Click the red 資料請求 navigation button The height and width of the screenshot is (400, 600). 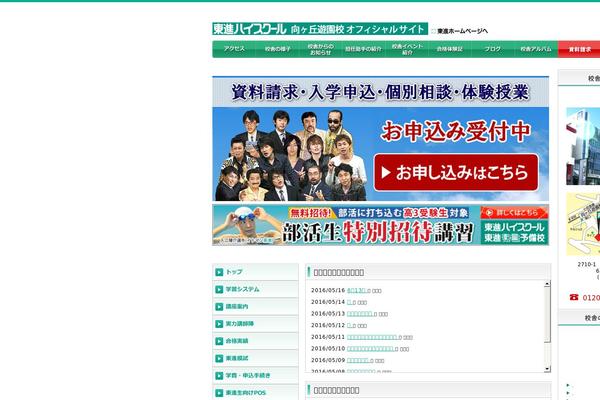pyautogui.click(x=579, y=49)
